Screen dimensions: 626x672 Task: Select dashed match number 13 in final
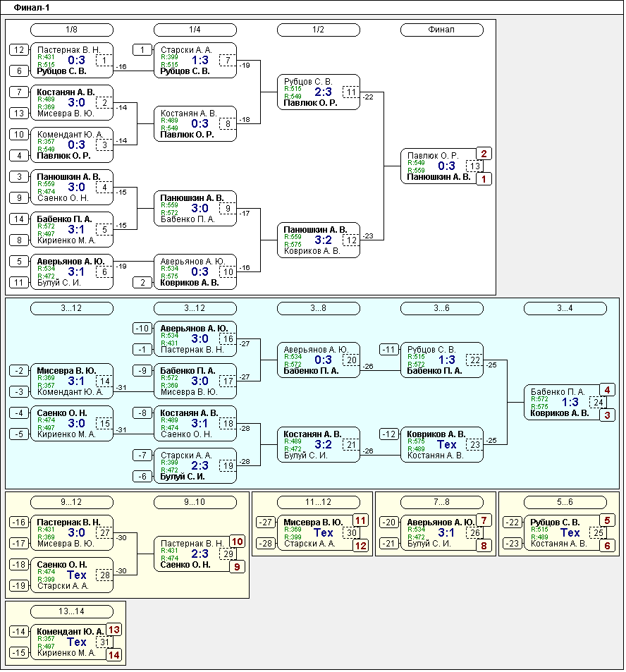coord(474,166)
